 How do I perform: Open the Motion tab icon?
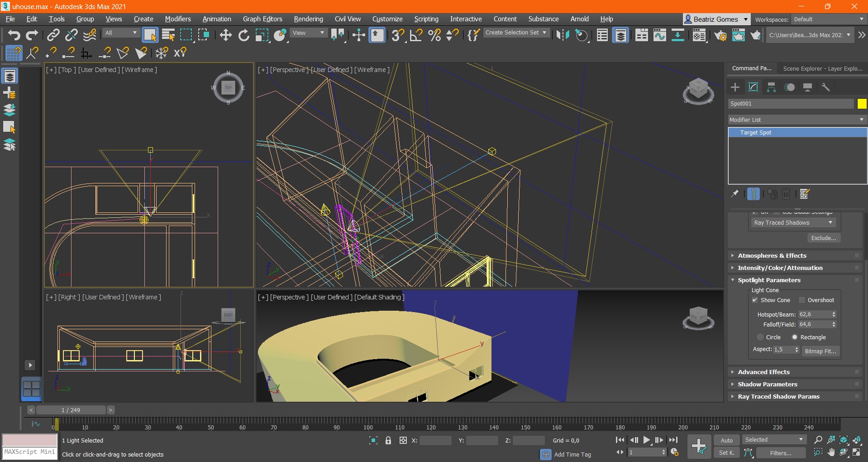coord(789,87)
